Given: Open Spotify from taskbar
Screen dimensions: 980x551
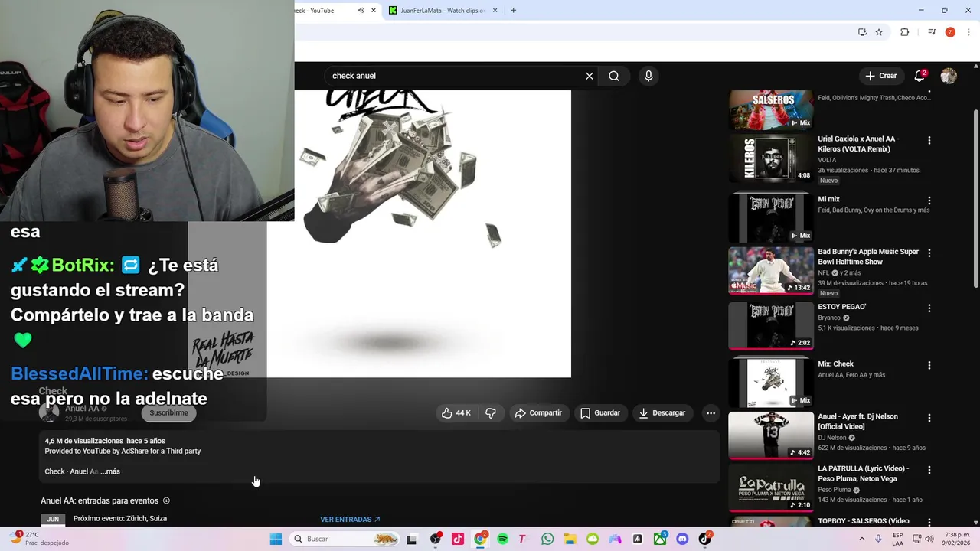Looking at the screenshot, I should (502, 539).
